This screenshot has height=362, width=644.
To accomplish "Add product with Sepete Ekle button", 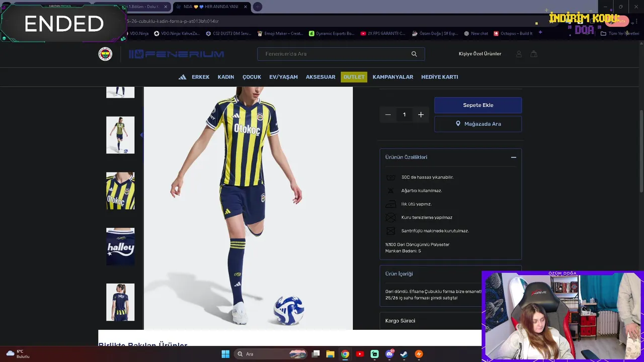I will [478, 105].
